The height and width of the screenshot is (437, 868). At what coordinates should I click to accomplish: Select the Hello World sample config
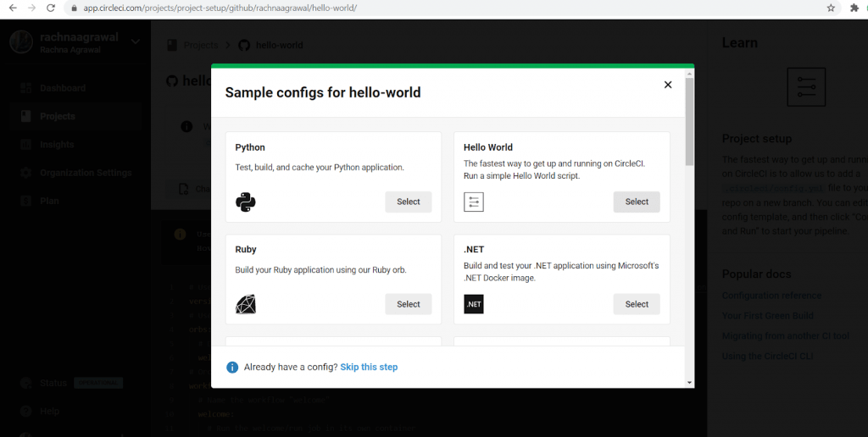coord(637,202)
